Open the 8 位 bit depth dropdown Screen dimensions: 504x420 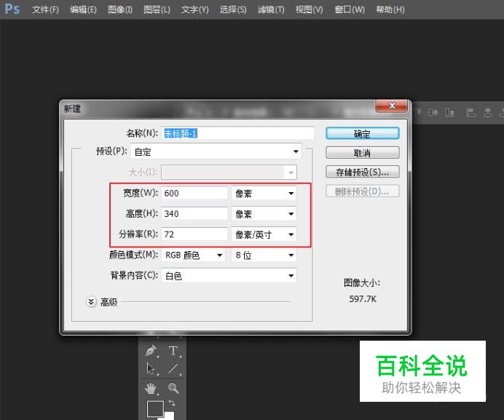tap(264, 255)
